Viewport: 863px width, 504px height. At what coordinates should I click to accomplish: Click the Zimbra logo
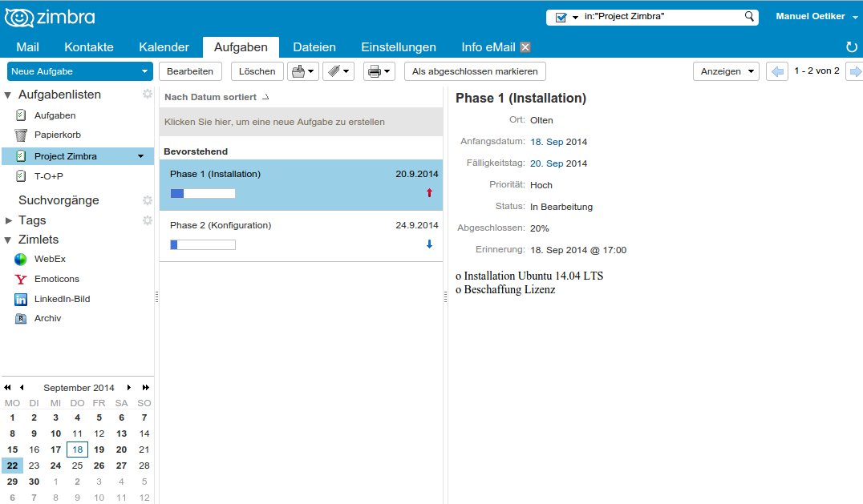coord(50,18)
